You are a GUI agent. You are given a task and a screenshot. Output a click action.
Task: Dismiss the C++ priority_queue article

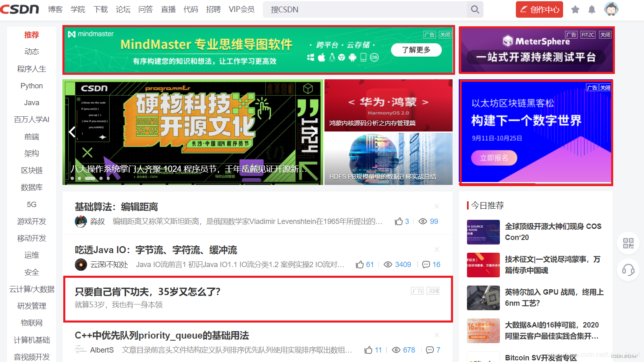(x=437, y=335)
